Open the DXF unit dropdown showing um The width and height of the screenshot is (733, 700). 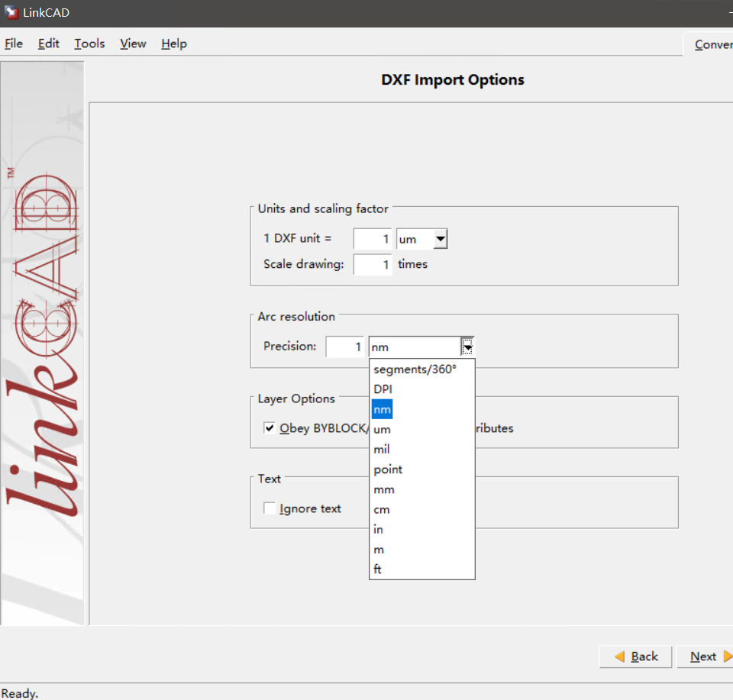click(x=440, y=239)
